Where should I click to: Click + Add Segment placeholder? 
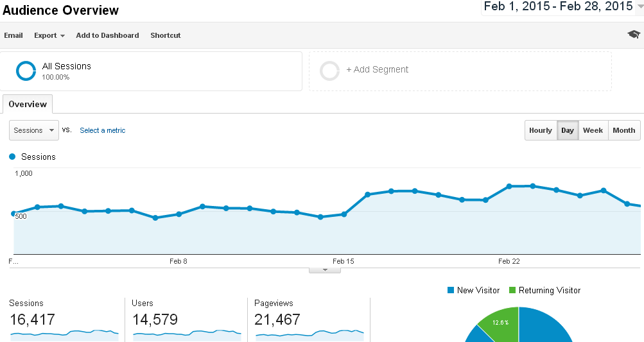[x=460, y=71]
